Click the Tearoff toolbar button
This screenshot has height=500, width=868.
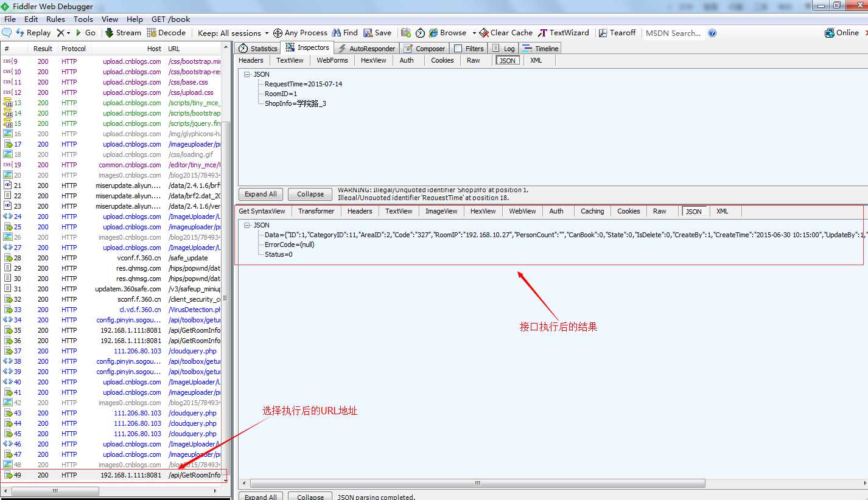pyautogui.click(x=617, y=33)
